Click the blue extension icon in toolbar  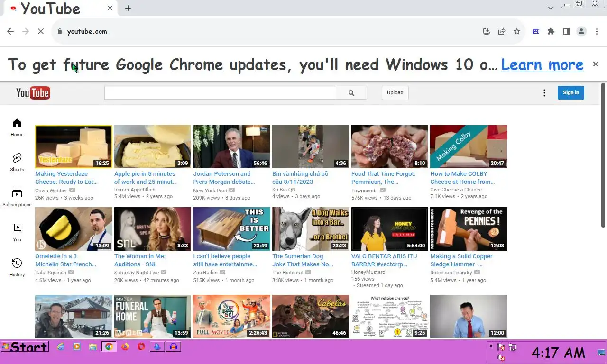[535, 31]
